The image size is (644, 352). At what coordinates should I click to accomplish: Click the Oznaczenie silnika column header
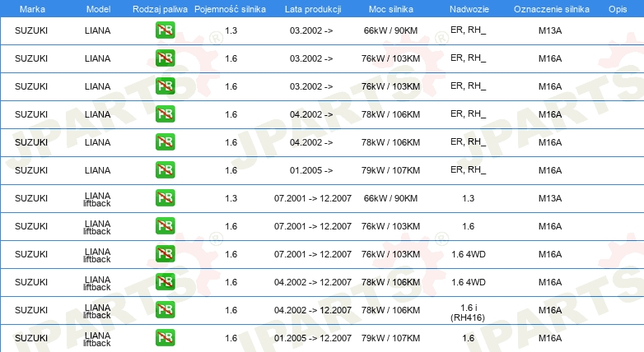pos(551,9)
